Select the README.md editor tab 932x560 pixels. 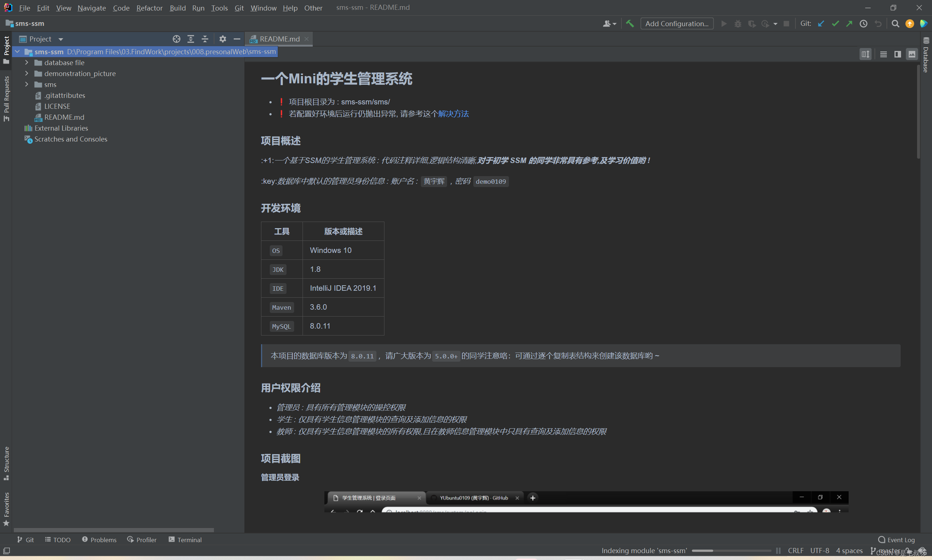[x=279, y=39]
